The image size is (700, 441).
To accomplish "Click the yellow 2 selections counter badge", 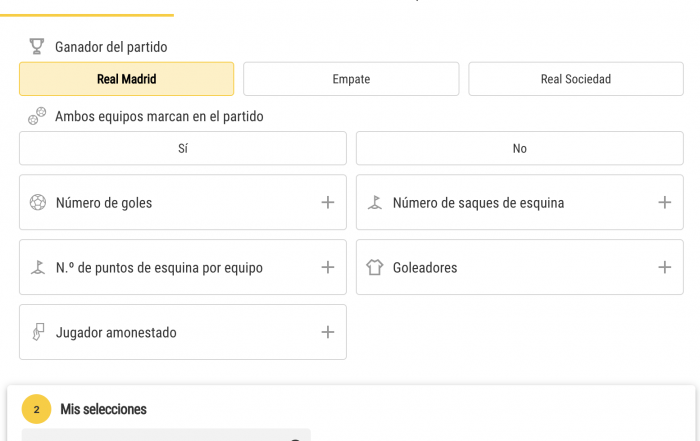I will tap(37, 409).
